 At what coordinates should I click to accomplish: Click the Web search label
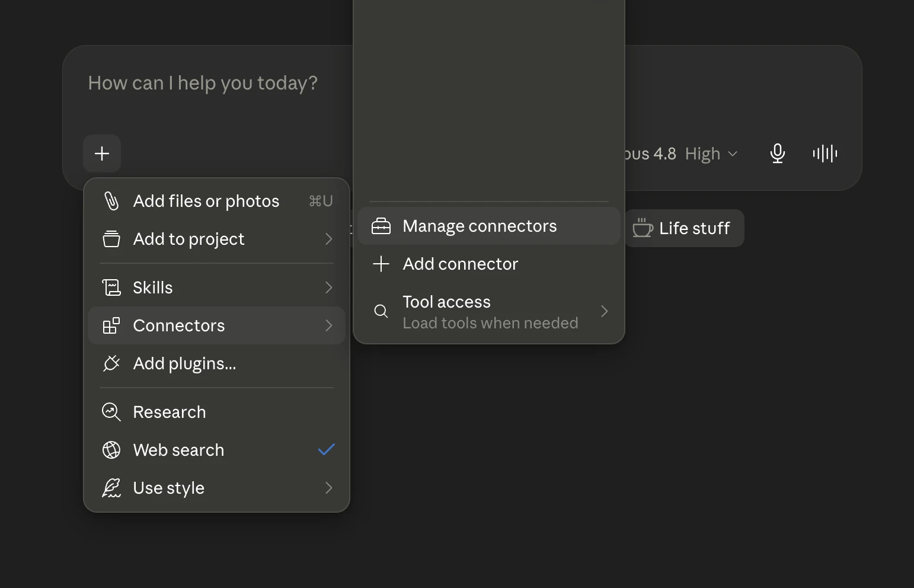click(178, 450)
